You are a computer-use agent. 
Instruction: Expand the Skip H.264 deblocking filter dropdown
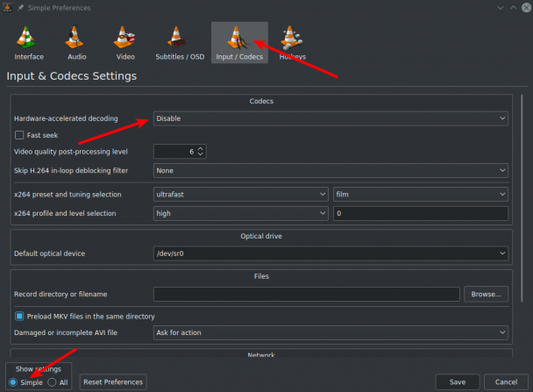click(330, 170)
